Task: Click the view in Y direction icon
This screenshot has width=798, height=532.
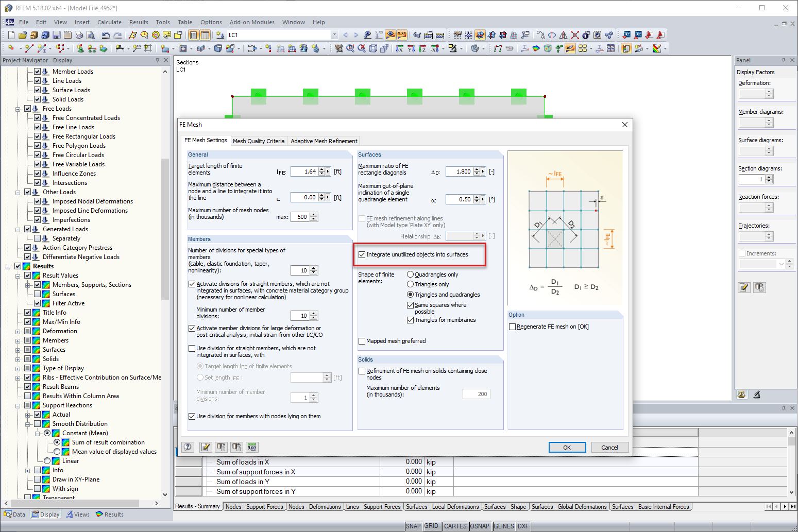Action: [x=411, y=48]
